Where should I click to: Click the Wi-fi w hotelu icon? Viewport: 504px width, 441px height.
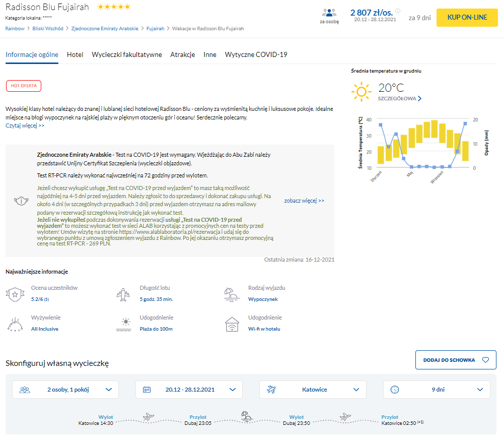click(x=232, y=324)
